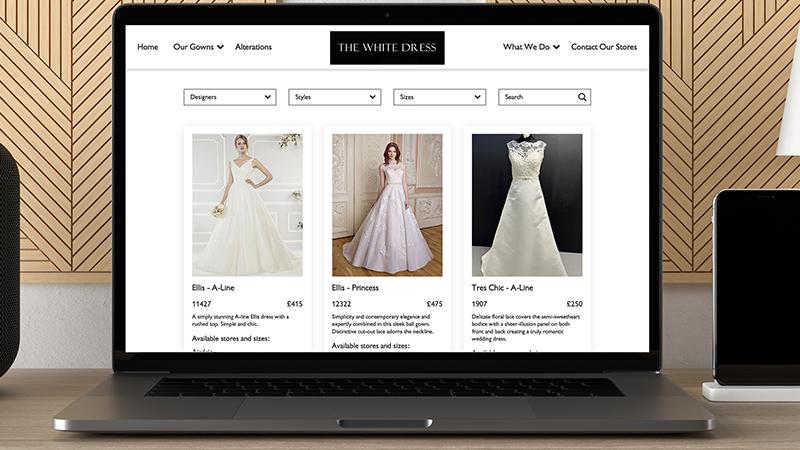
Task: Click the Designers dropdown arrow
Action: point(267,97)
